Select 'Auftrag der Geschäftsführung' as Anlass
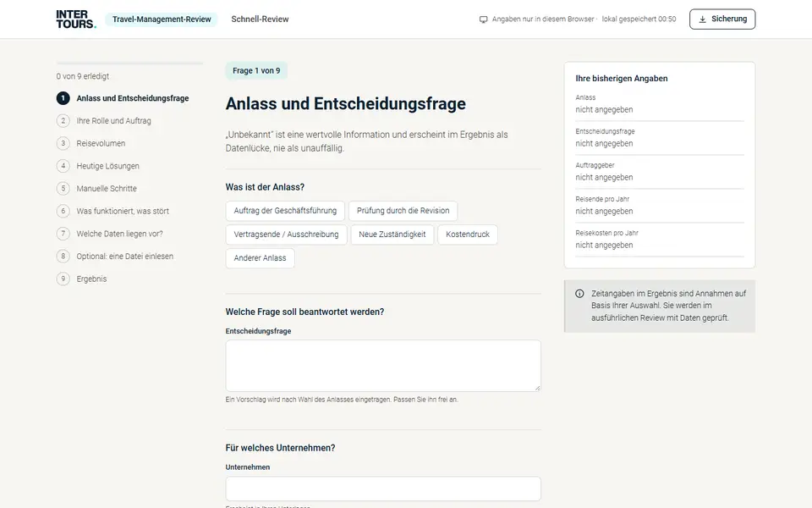The height and width of the screenshot is (508, 812). pyautogui.click(x=285, y=211)
